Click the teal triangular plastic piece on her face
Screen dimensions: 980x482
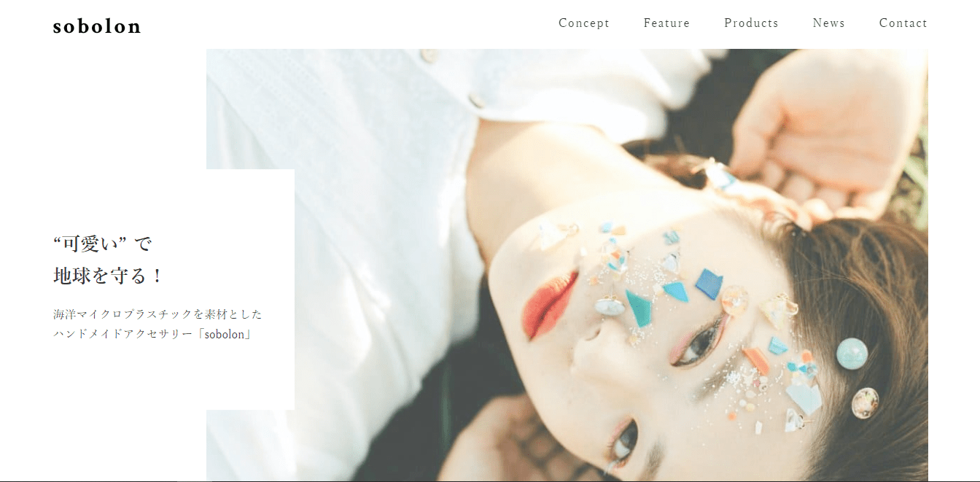click(638, 309)
